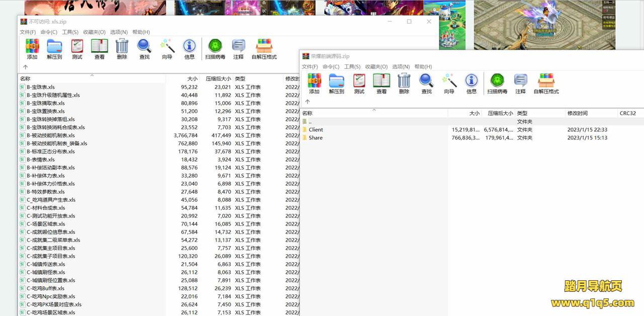The height and width of the screenshot is (316, 644).
Task: Select the file B-表情表.xls
Action: click(41, 160)
